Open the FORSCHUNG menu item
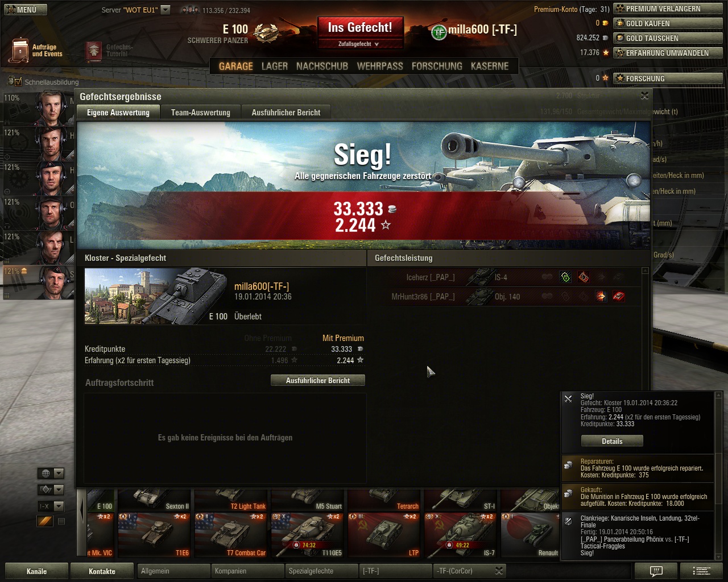Screen dimensions: 728x582 (x=437, y=66)
